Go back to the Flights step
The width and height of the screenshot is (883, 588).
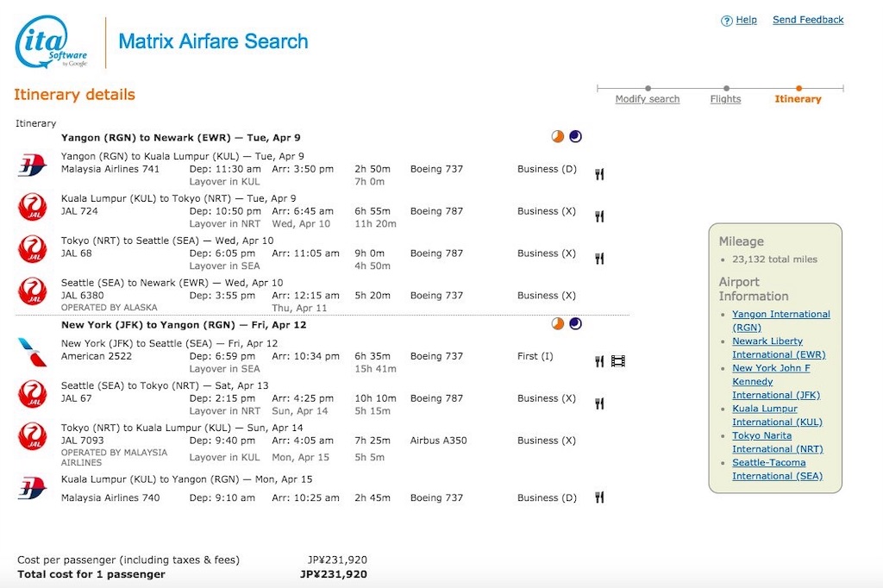(725, 99)
